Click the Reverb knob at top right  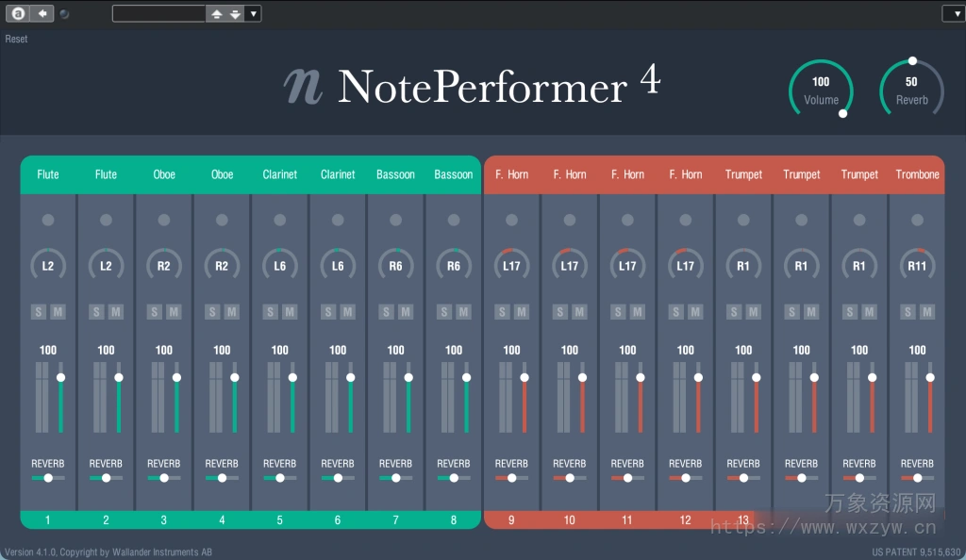click(910, 88)
